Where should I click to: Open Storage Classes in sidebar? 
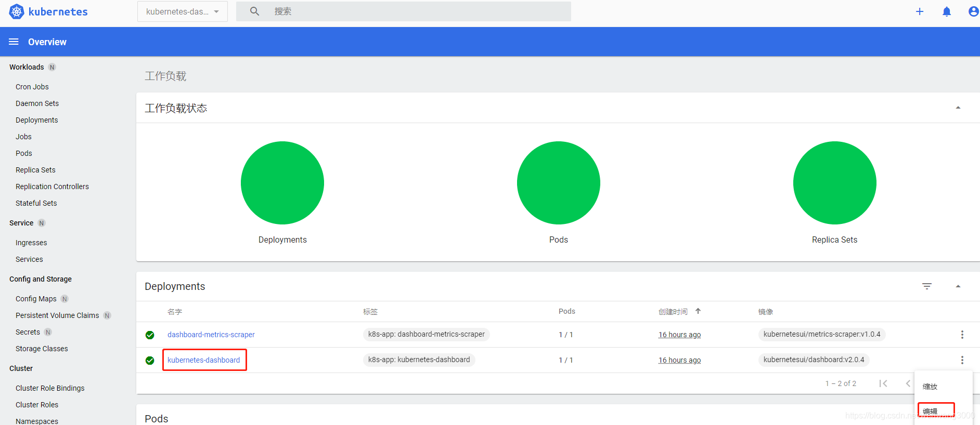tap(42, 349)
